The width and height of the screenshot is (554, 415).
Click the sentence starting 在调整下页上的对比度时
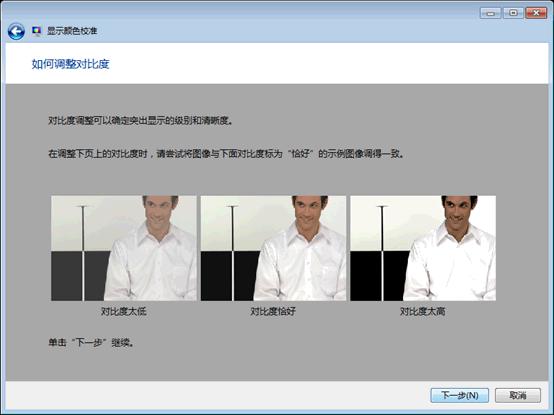coord(226,154)
